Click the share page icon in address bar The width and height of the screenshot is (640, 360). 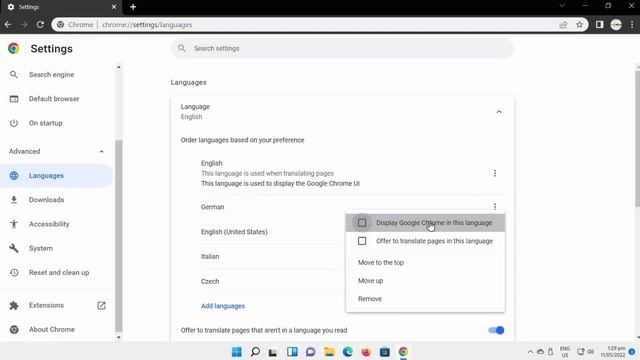tap(563, 24)
